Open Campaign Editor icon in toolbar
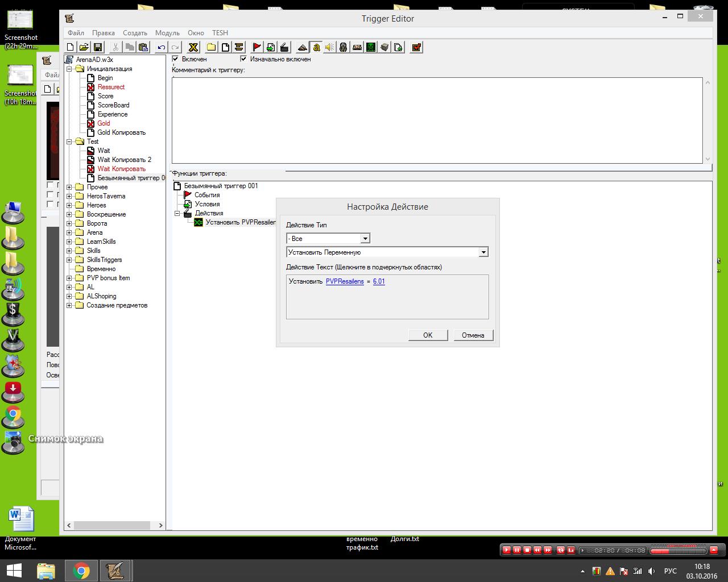 (357, 47)
